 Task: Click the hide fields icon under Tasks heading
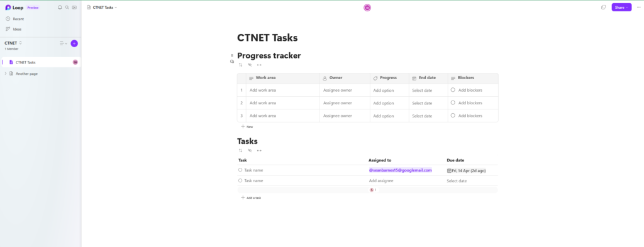point(250,151)
